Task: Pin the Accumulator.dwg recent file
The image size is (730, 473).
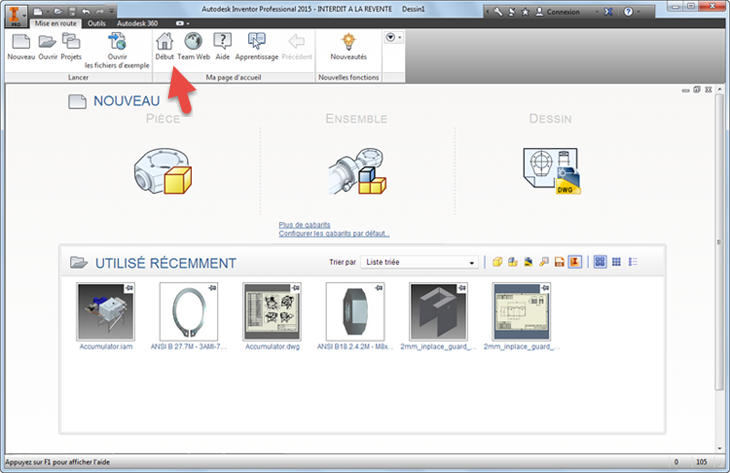Action: click(x=295, y=288)
